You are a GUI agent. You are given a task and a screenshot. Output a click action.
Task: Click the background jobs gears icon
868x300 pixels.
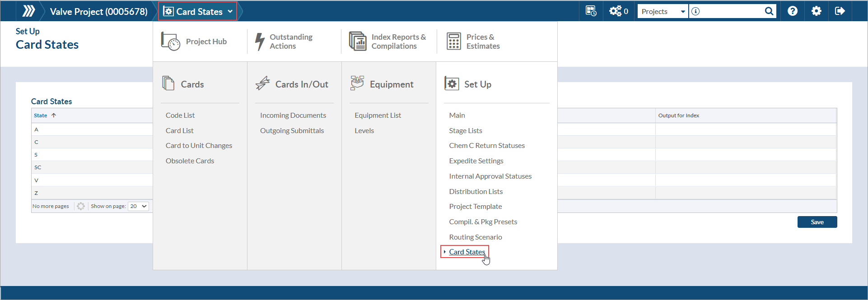click(x=615, y=11)
